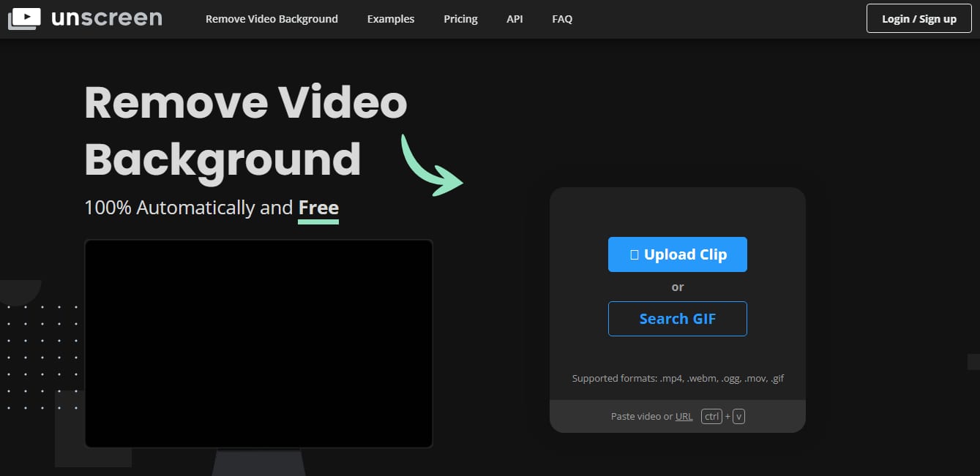
Task: Select the API navigation item
Action: tap(515, 19)
